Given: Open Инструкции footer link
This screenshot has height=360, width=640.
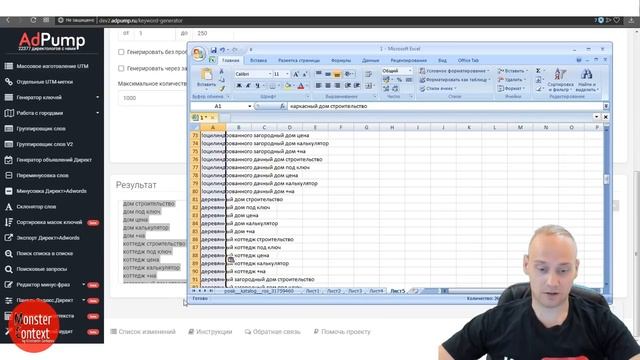Looking at the screenshot, I should click(x=210, y=332).
